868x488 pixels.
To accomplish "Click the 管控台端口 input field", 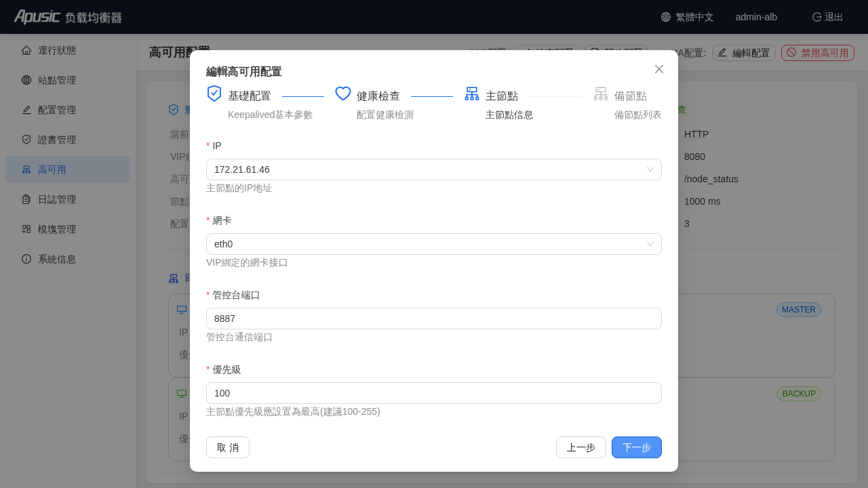I will pos(434,319).
